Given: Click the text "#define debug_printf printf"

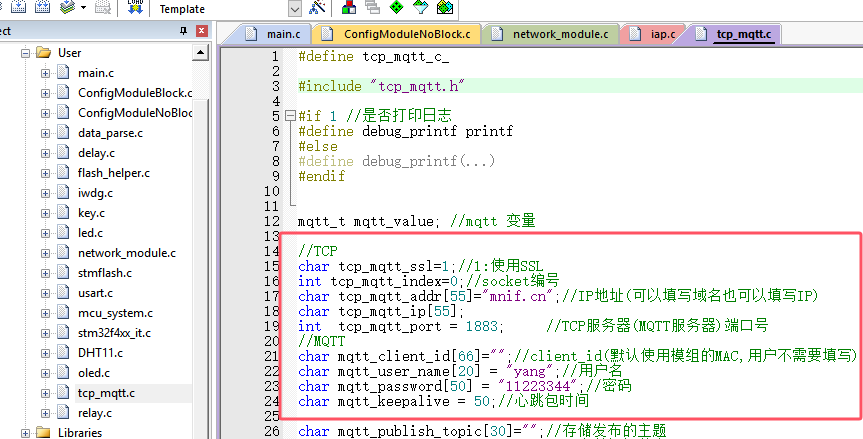Looking at the screenshot, I should 405,131.
